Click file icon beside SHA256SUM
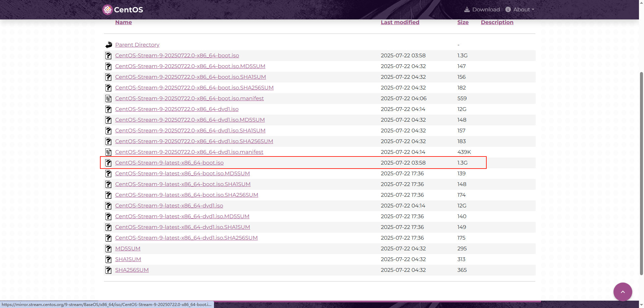 [x=108, y=270]
